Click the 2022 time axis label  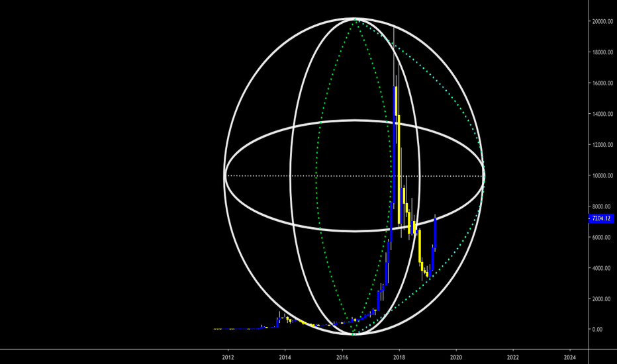coord(512,357)
